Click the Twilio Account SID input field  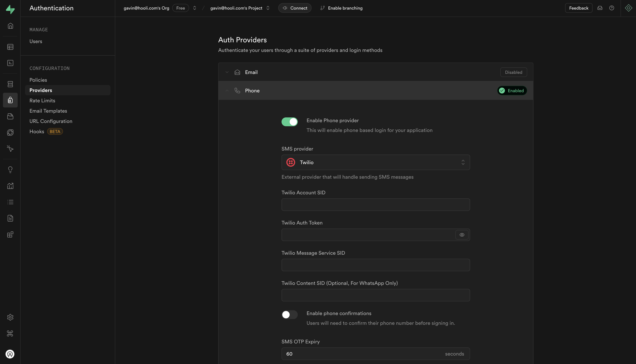[x=375, y=205]
